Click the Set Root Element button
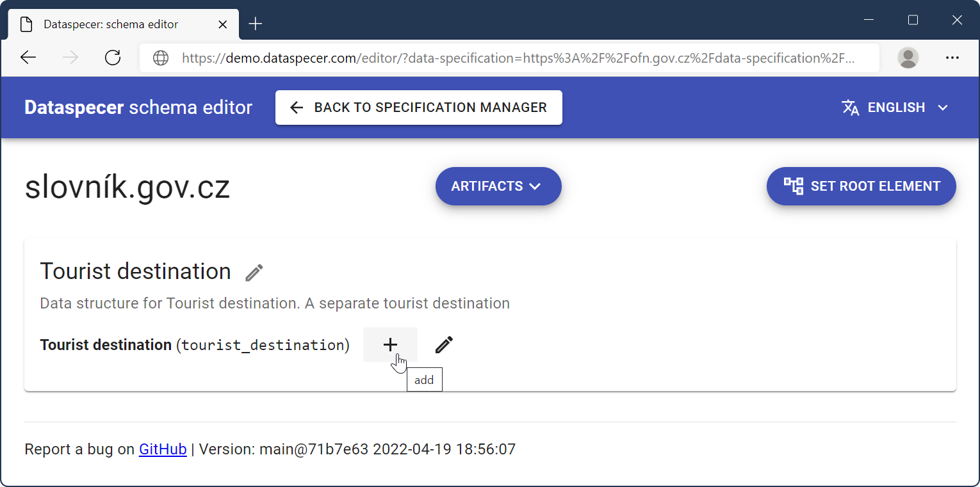 pyautogui.click(x=861, y=186)
